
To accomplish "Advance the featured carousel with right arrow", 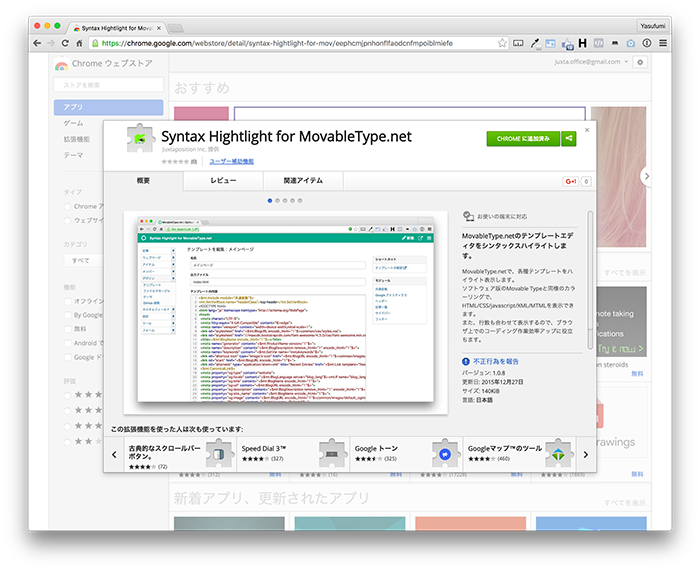I will [647, 176].
